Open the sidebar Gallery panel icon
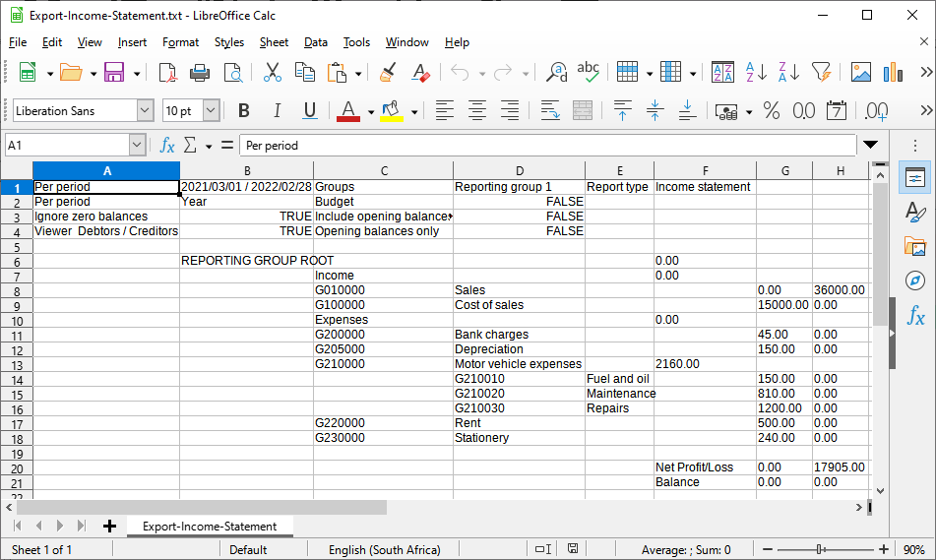This screenshot has height=560, width=936. (x=915, y=246)
